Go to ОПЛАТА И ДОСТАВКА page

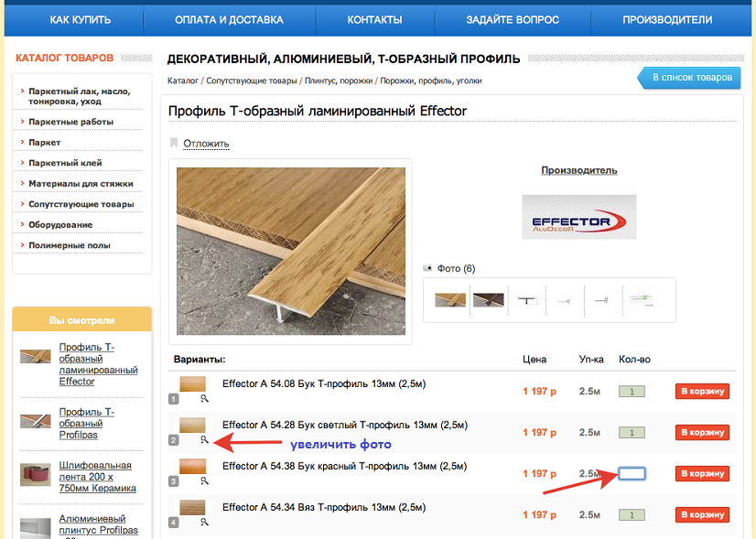[229, 20]
